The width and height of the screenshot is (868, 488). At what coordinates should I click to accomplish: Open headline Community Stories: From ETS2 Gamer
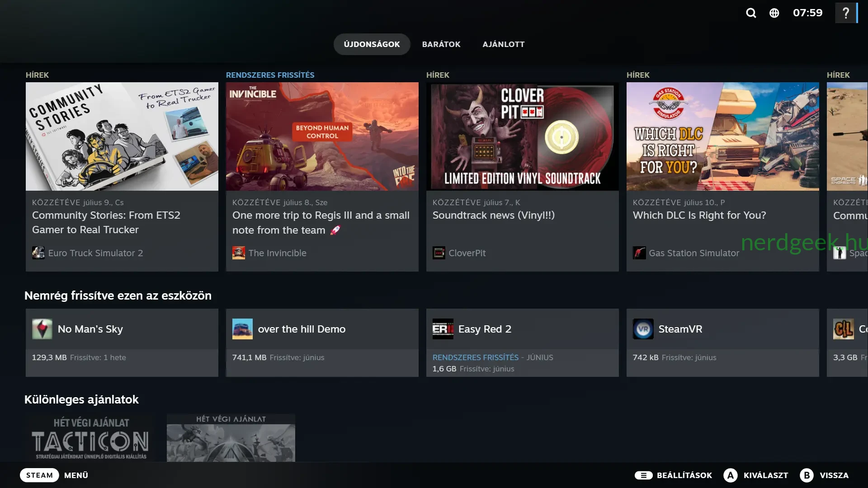point(106,222)
